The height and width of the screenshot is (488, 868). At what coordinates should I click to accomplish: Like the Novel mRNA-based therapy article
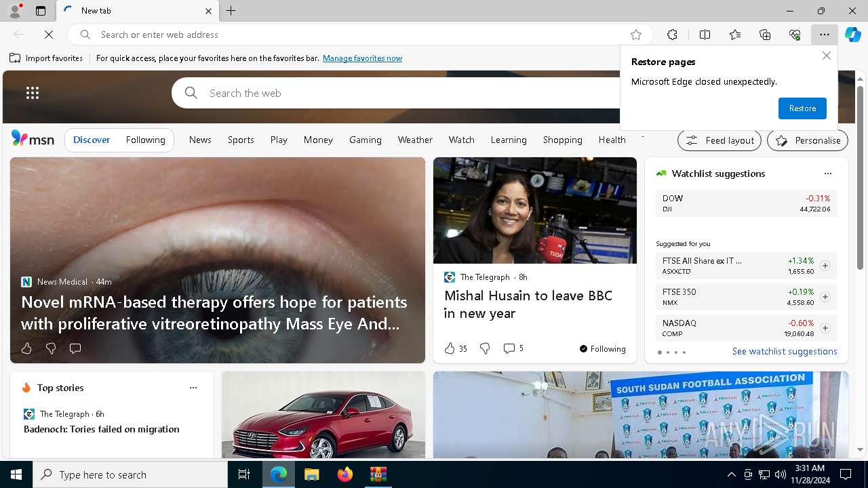26,348
